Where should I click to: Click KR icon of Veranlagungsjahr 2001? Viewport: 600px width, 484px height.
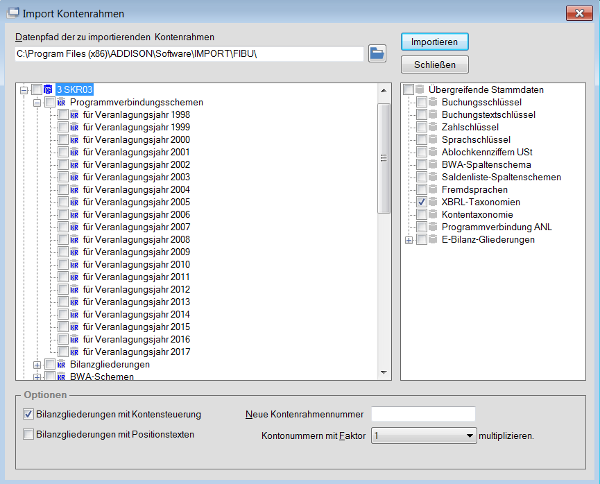74,152
